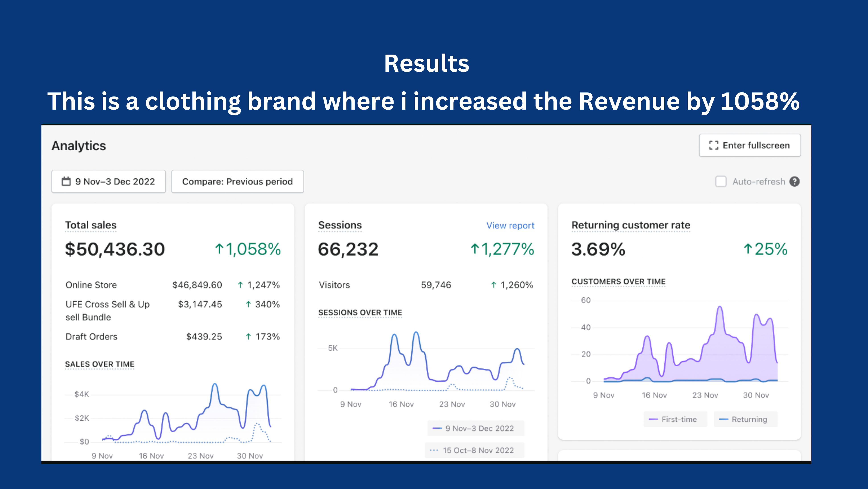Click the Enter fullscreen button
Screen dimensions: 868x489
coord(750,145)
